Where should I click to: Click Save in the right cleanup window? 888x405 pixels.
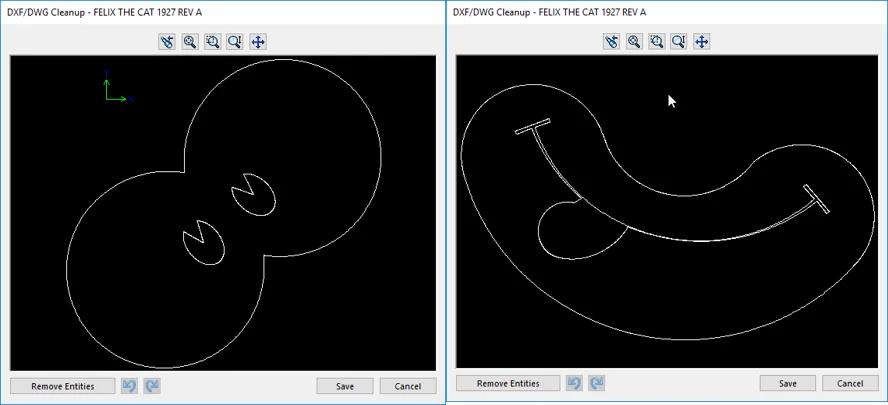point(788,383)
